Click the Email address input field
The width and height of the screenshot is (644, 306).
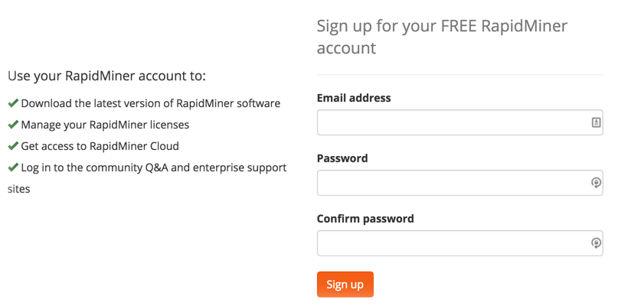[x=452, y=122]
